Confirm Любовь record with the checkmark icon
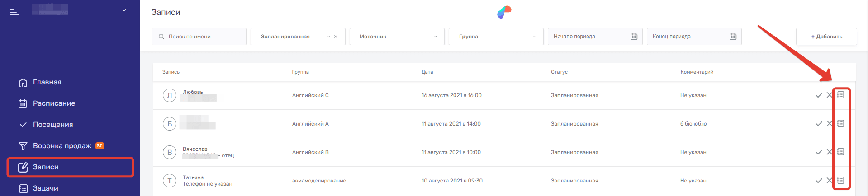868x196 pixels. (818, 95)
